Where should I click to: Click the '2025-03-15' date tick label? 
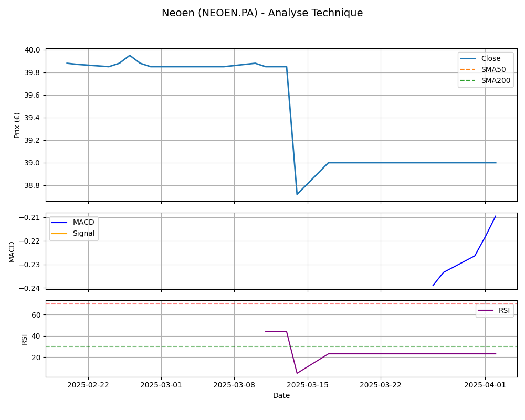(x=308, y=385)
